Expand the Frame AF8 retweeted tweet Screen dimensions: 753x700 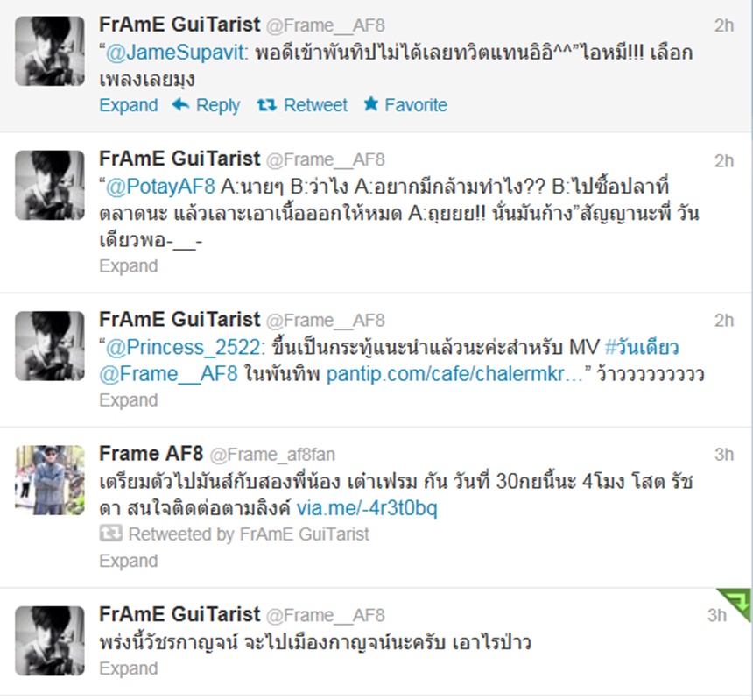point(128,561)
